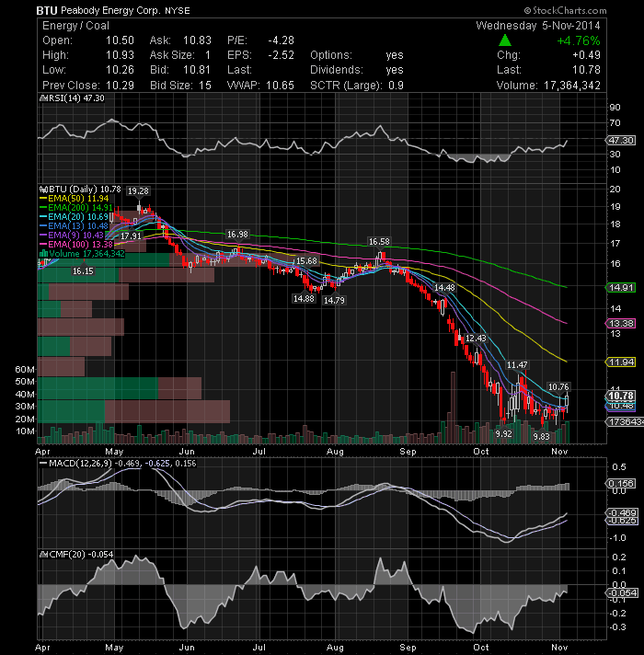Click the 10.76 price annotation
The width and height of the screenshot is (644, 655).
point(558,386)
